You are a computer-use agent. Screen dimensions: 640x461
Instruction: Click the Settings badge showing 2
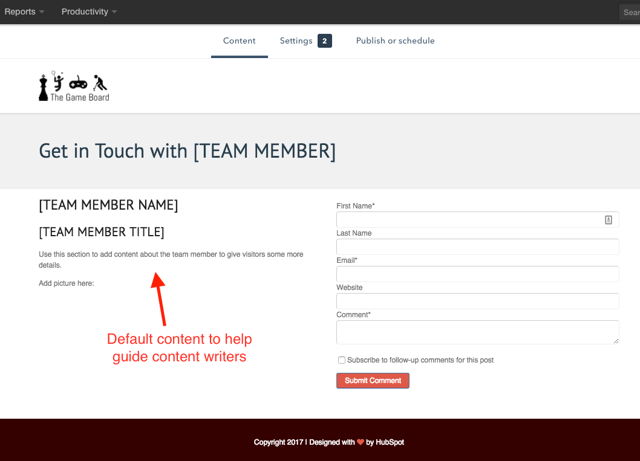pos(325,41)
